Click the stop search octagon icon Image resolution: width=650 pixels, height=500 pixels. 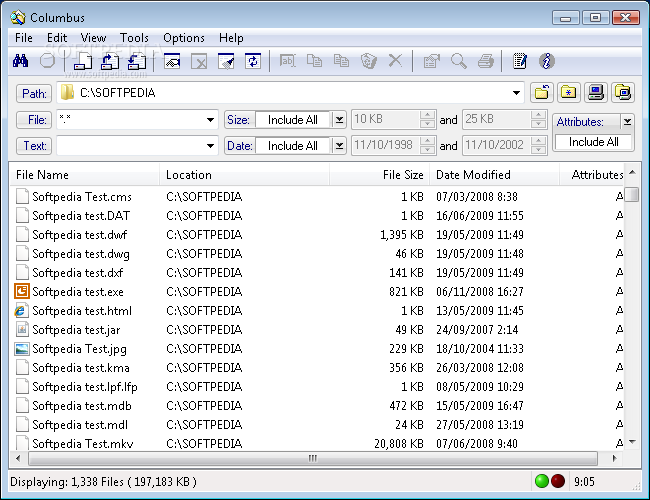point(47,61)
